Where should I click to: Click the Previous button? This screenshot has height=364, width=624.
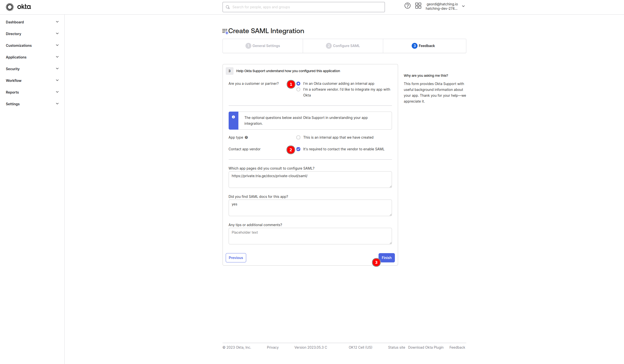point(235,258)
